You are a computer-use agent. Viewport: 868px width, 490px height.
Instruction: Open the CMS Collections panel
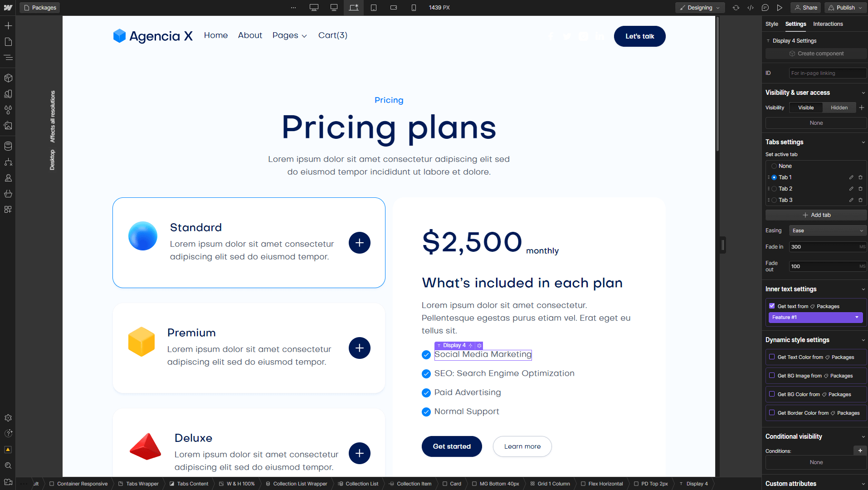tap(8, 146)
